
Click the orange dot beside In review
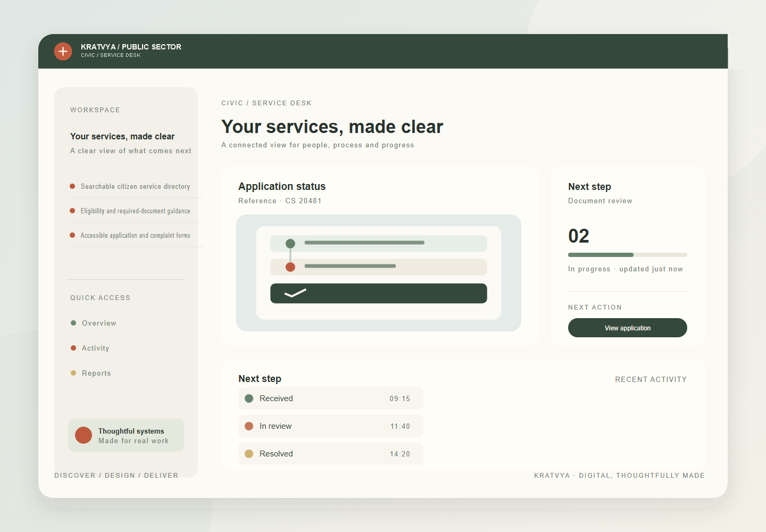coord(249,426)
